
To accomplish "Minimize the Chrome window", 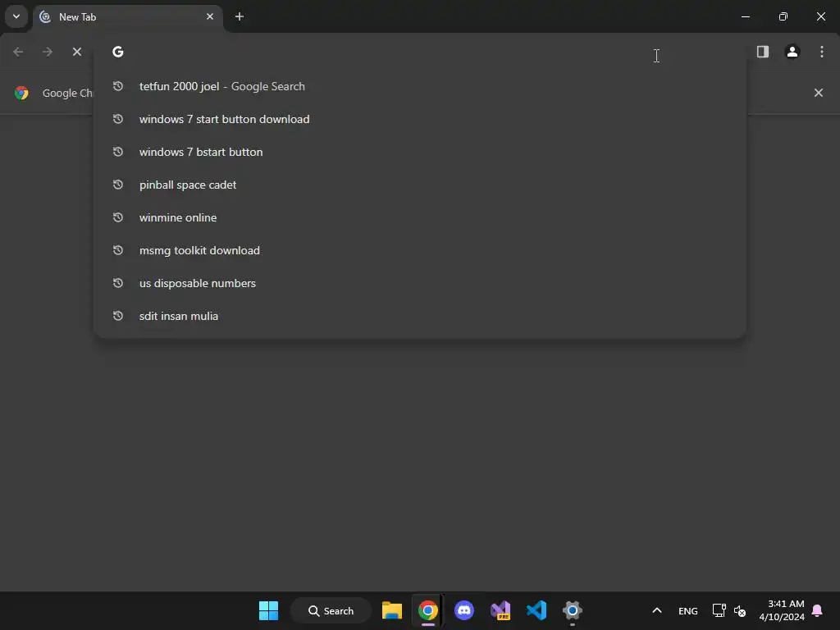I will tap(745, 16).
